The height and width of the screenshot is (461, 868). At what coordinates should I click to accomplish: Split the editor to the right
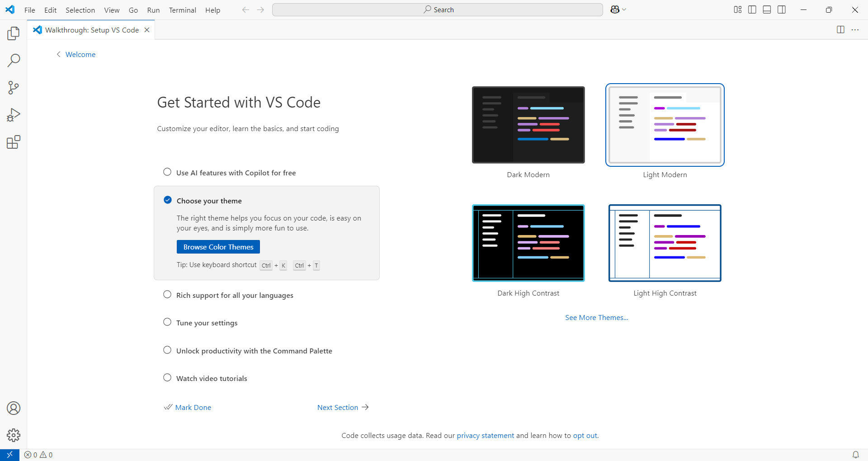click(840, 30)
